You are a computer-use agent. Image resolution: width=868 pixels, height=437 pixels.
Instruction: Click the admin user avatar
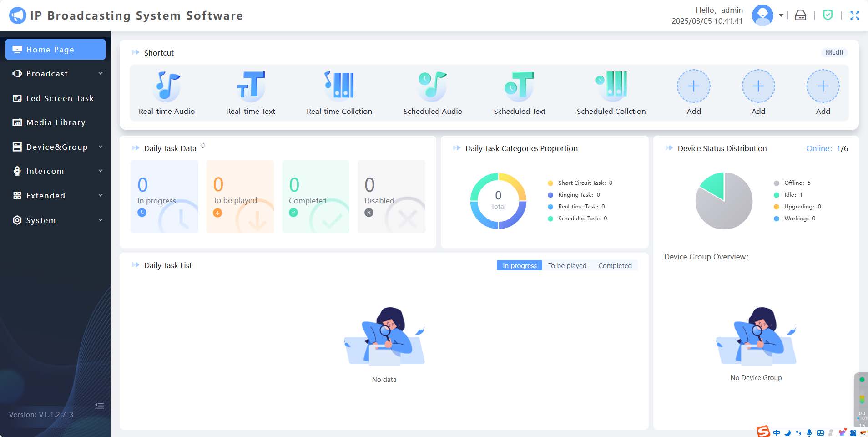762,15
